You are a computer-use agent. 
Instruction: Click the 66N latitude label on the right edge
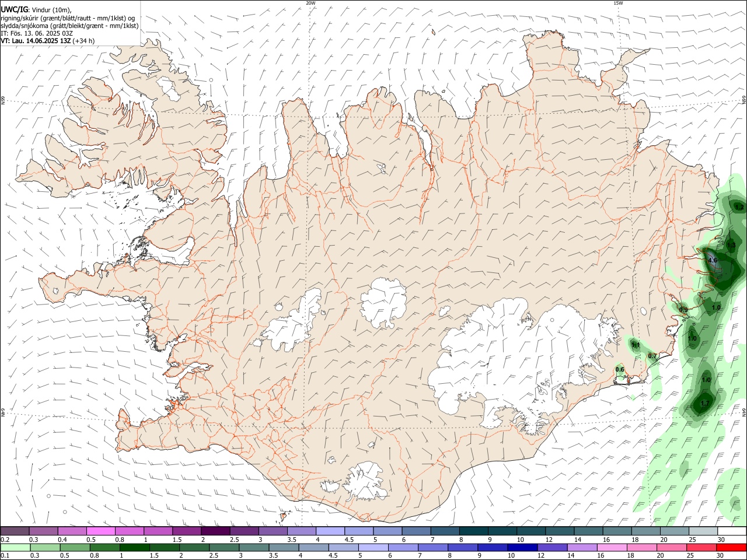[x=744, y=100]
